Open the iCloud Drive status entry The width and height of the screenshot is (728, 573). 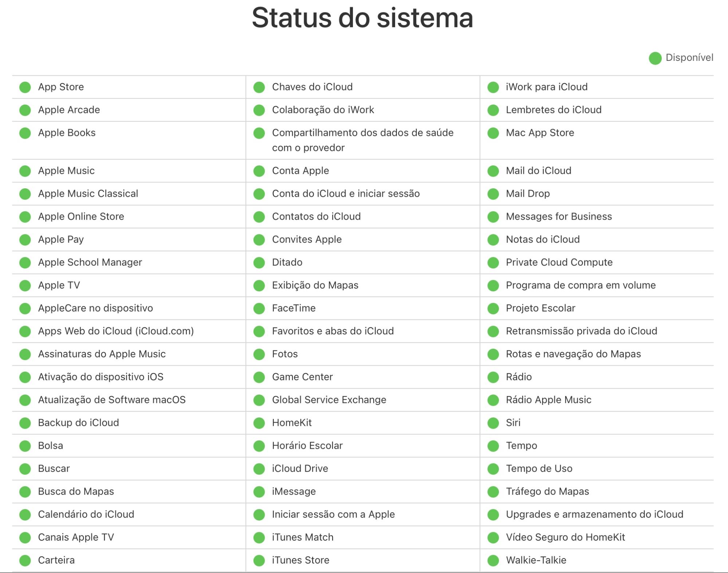point(299,468)
